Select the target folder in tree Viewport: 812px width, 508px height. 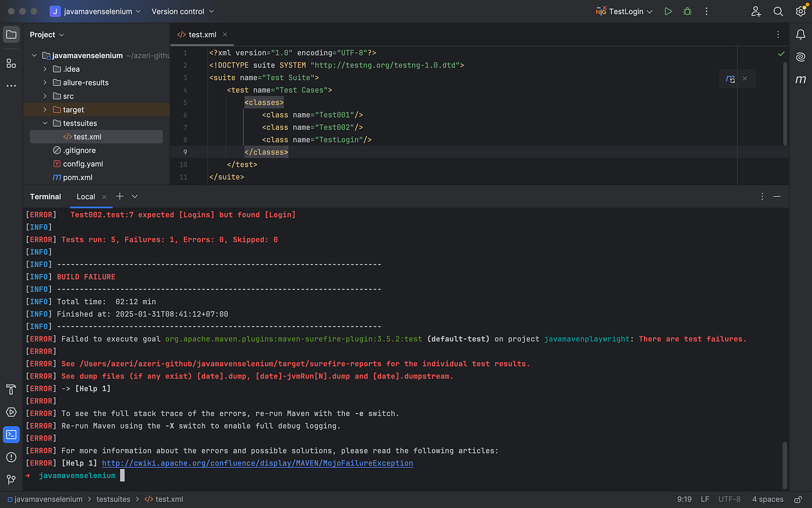point(96,110)
